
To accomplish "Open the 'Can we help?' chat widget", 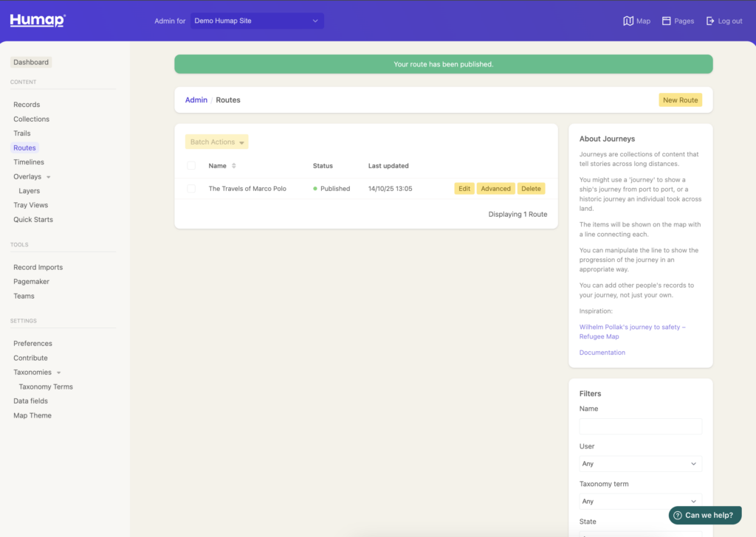I will point(704,515).
